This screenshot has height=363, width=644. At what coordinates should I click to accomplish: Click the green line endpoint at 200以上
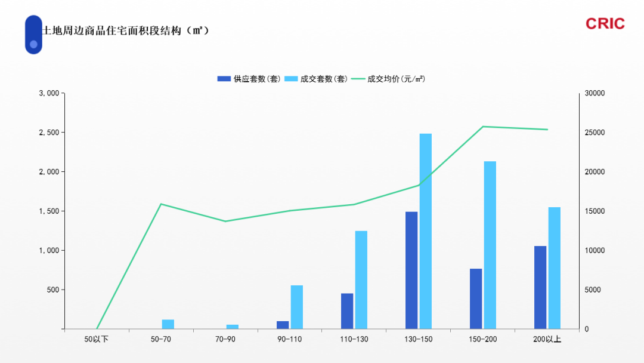coord(547,130)
